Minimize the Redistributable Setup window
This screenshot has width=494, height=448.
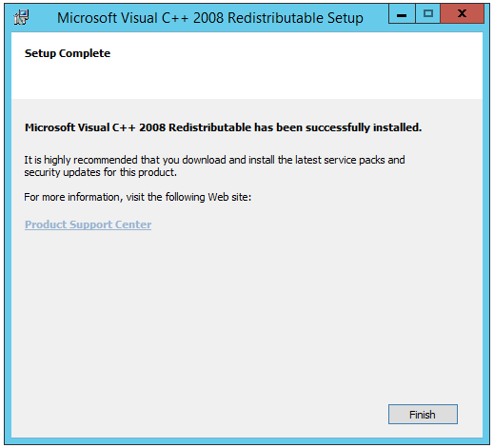click(x=402, y=14)
